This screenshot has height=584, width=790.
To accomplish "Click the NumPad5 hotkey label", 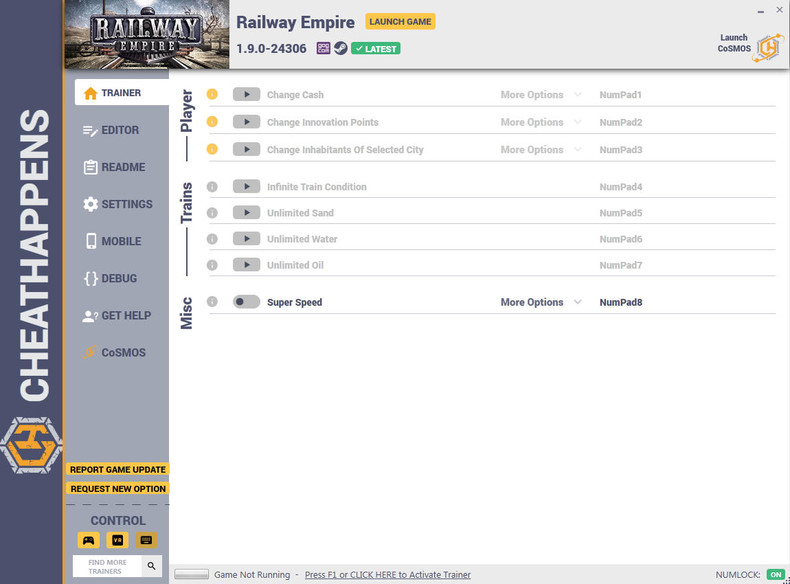I will [x=621, y=213].
